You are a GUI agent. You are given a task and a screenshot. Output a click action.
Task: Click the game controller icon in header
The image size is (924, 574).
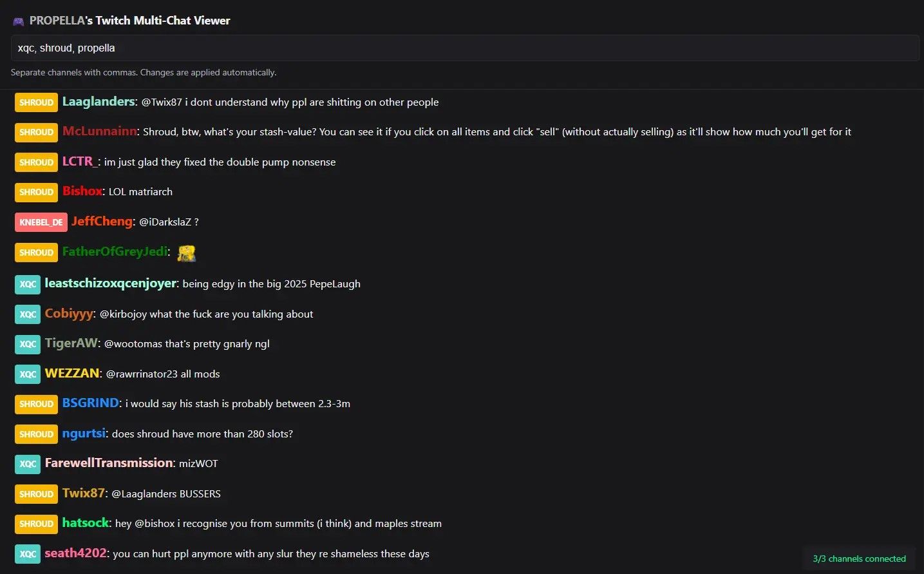[18, 21]
